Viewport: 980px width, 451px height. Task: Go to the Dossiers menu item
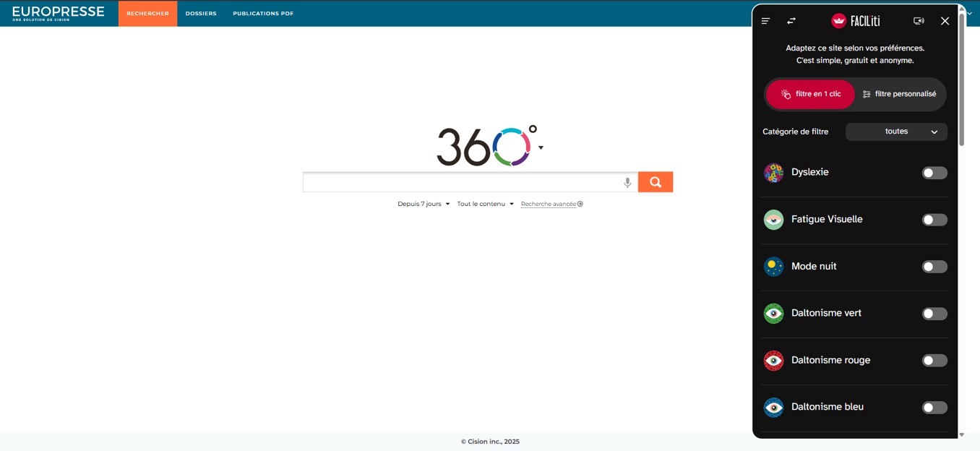(x=201, y=14)
